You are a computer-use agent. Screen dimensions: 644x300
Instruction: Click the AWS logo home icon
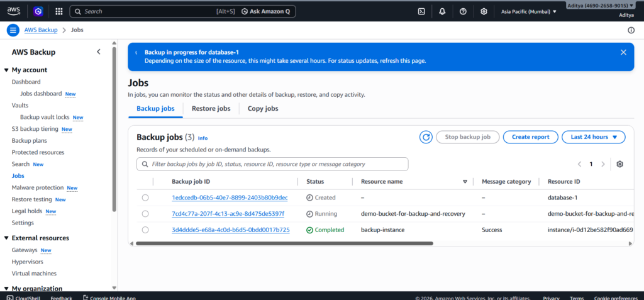(14, 11)
